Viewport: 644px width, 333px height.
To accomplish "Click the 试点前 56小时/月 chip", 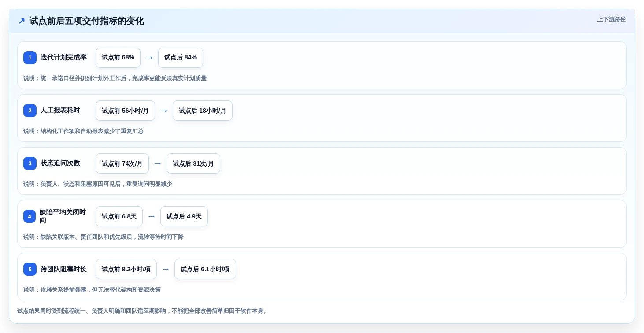I will click(x=125, y=111).
